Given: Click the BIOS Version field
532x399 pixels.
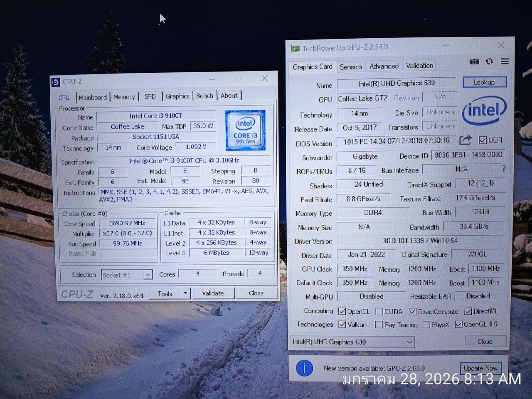Looking at the screenshot, I should (397, 141).
